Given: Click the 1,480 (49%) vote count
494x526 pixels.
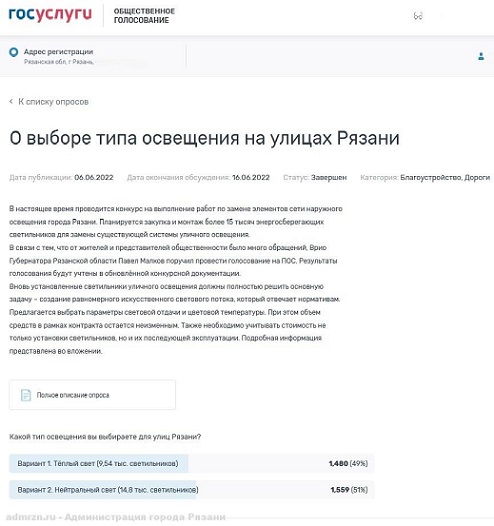Looking at the screenshot, I should 348,463.
